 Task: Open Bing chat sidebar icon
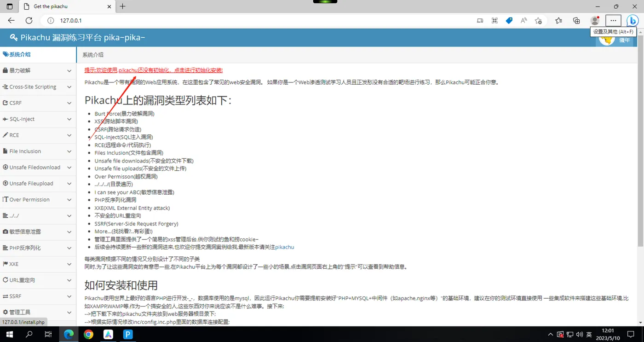click(x=632, y=20)
